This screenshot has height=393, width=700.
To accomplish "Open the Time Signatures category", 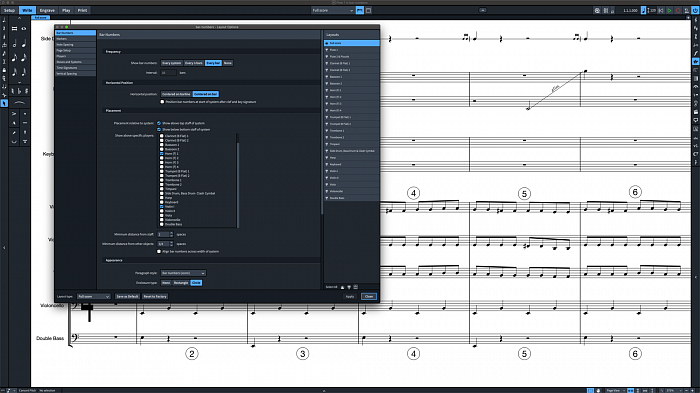I will point(75,68).
